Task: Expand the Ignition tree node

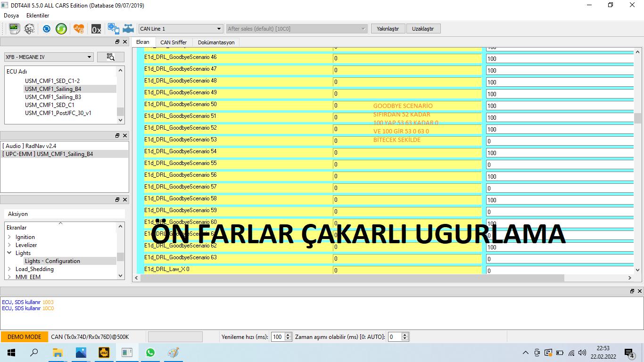Action: (x=9, y=237)
